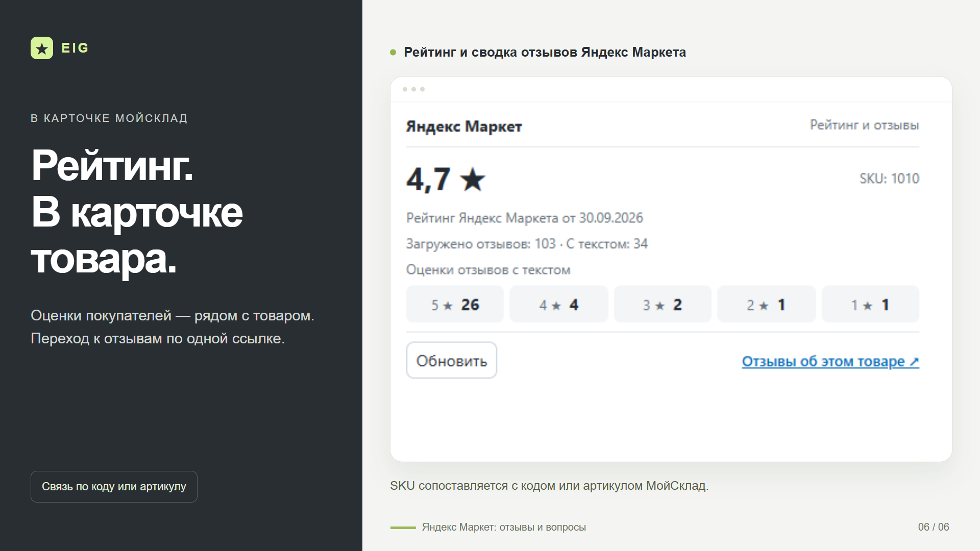
Task: Select the 4-star chip showing 4
Action: coord(559,305)
